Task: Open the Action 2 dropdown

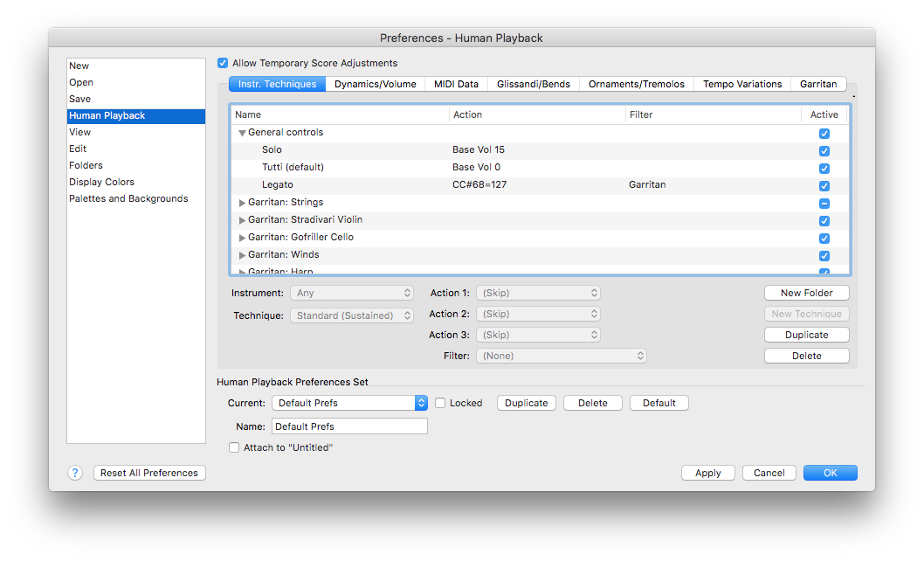Action: pyautogui.click(x=538, y=314)
